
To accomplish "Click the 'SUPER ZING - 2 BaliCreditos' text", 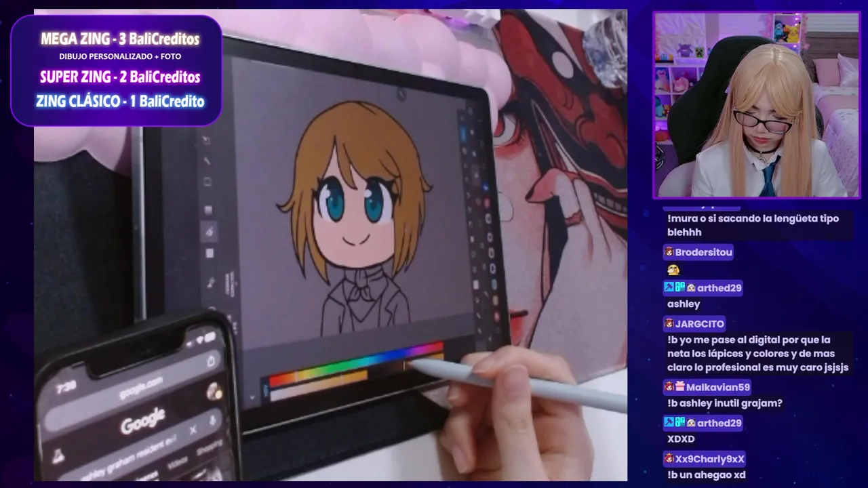I will (x=120, y=77).
